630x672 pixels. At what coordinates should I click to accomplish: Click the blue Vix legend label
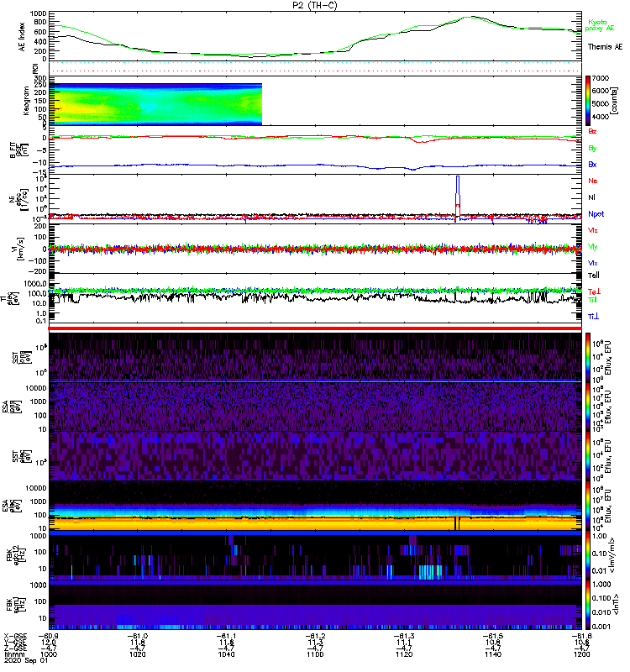coord(593,263)
